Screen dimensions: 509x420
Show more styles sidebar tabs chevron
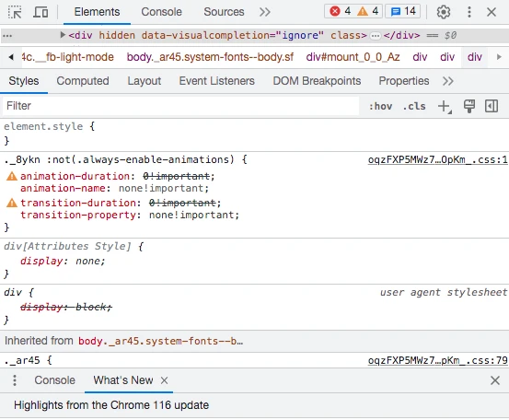[x=447, y=81]
